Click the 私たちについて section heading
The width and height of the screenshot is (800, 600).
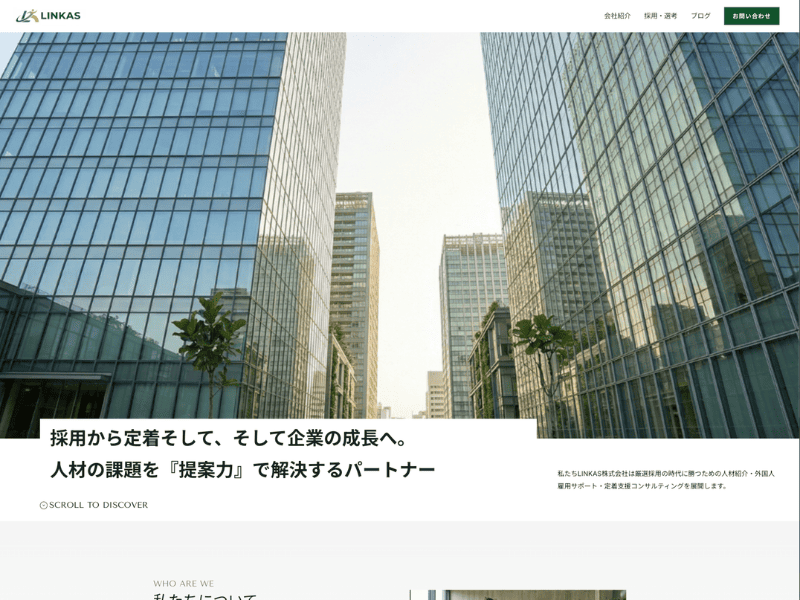point(205,597)
